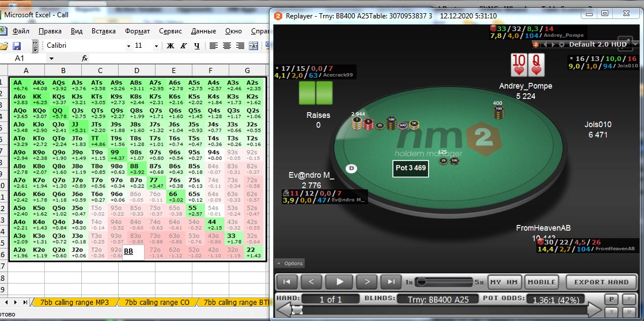The image size is (644, 321).
Task: Align cell text left in Excel
Action: coord(213,45)
